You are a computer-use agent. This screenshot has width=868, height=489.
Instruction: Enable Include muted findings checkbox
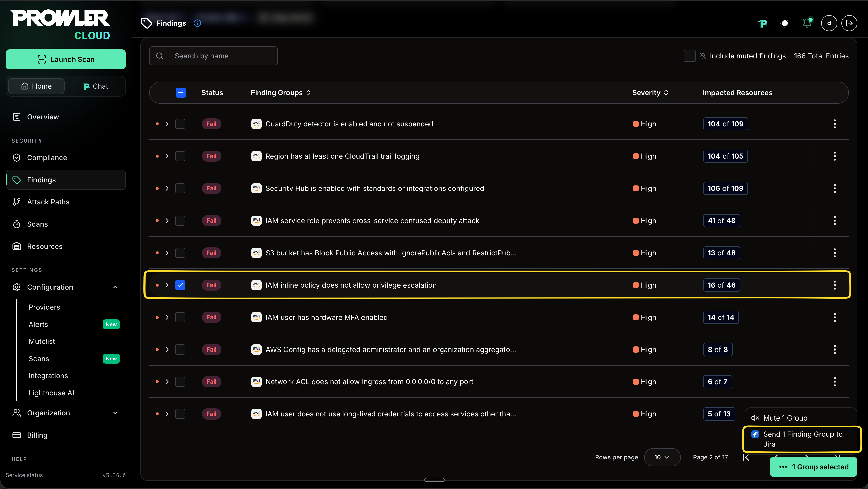(x=690, y=56)
